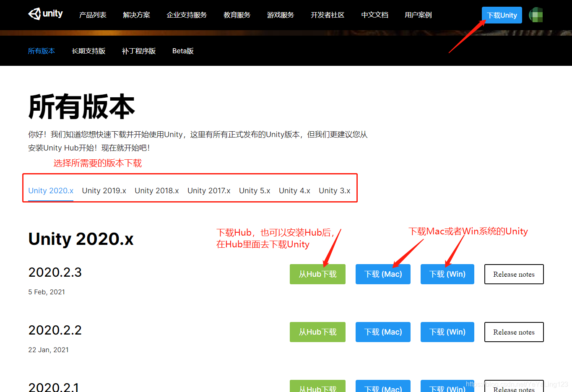Open the user avatar icon
The width and height of the screenshot is (572, 392).
536,15
